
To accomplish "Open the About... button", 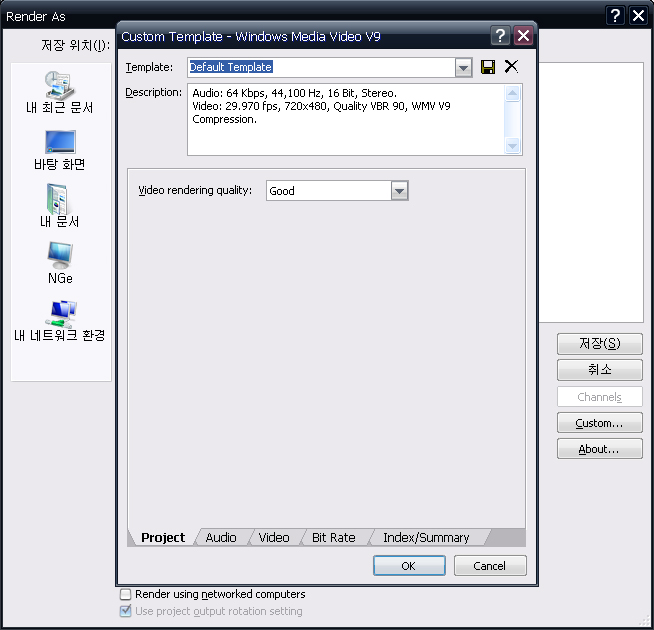I will click(599, 449).
